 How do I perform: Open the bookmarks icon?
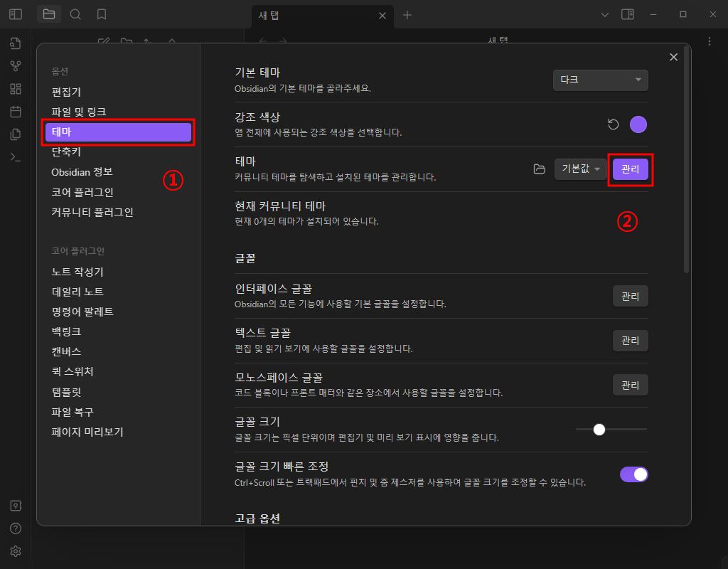pyautogui.click(x=102, y=14)
